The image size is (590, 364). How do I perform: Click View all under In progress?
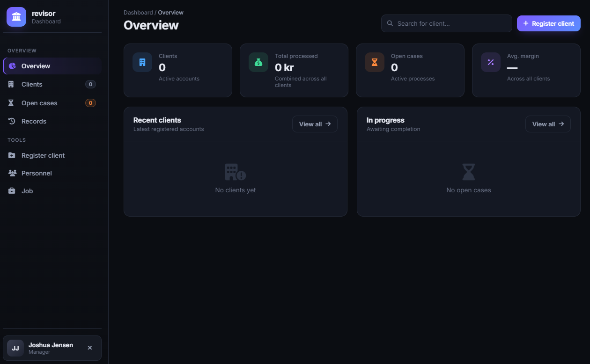click(548, 124)
